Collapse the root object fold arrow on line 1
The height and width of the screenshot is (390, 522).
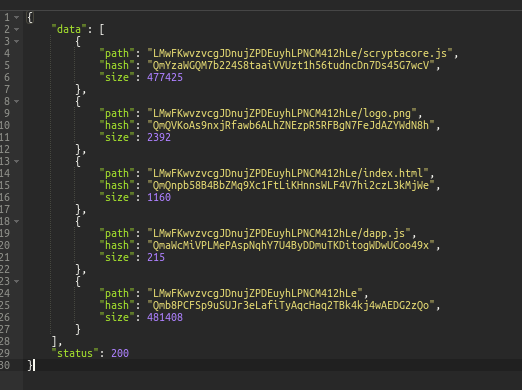coord(16,17)
